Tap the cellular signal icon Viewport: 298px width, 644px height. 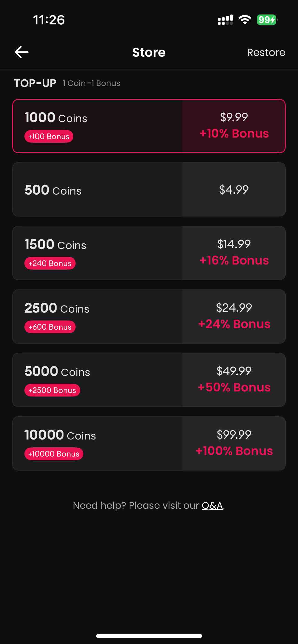(x=225, y=20)
